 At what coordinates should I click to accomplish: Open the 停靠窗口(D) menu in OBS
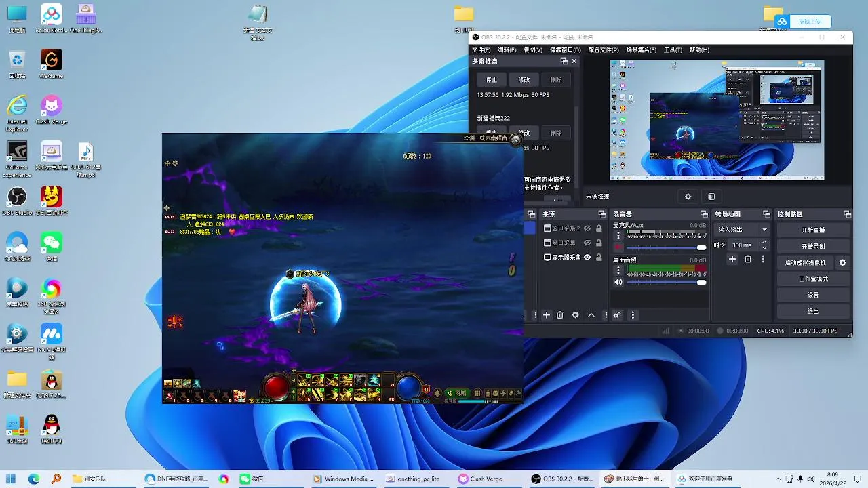click(x=565, y=50)
